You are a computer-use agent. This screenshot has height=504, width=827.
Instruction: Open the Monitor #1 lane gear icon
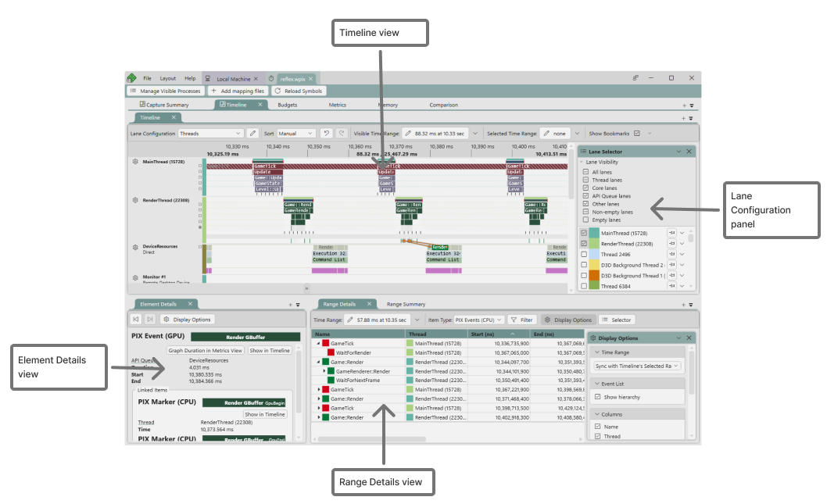[135, 277]
